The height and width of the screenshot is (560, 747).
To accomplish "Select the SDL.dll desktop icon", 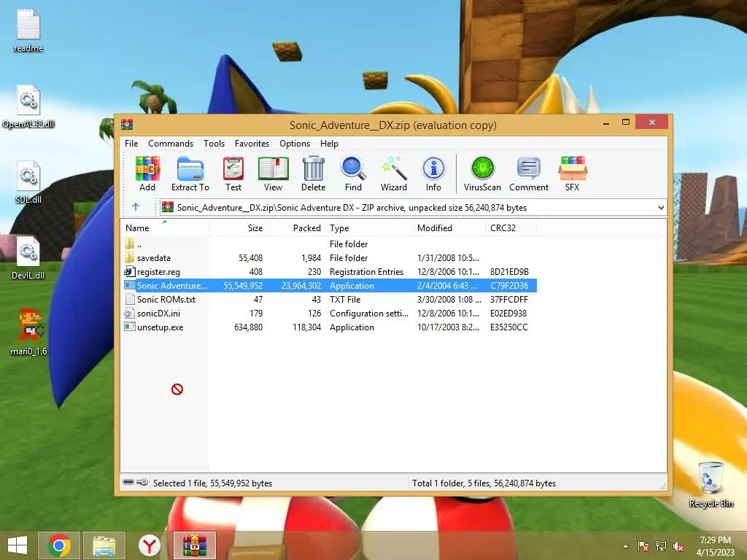I will click(28, 182).
